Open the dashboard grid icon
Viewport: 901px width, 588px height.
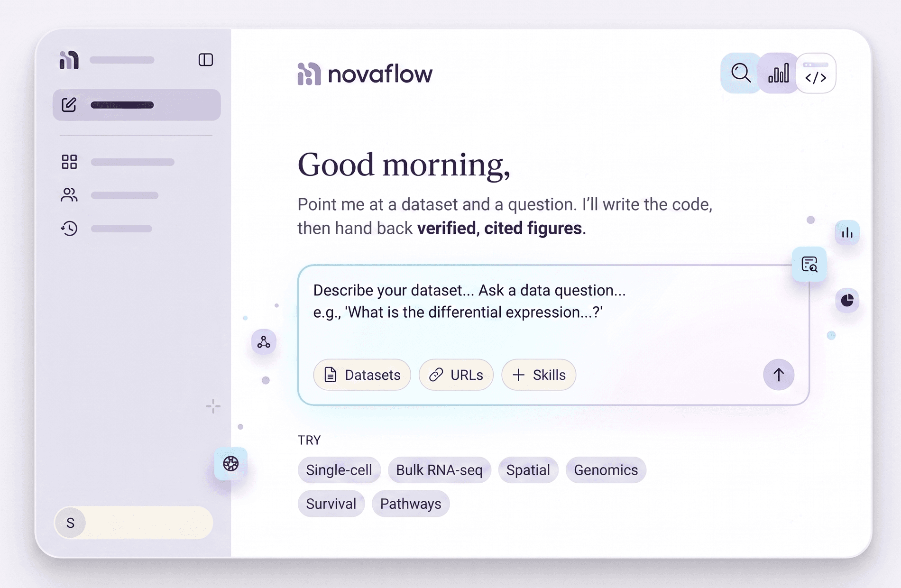(x=69, y=162)
